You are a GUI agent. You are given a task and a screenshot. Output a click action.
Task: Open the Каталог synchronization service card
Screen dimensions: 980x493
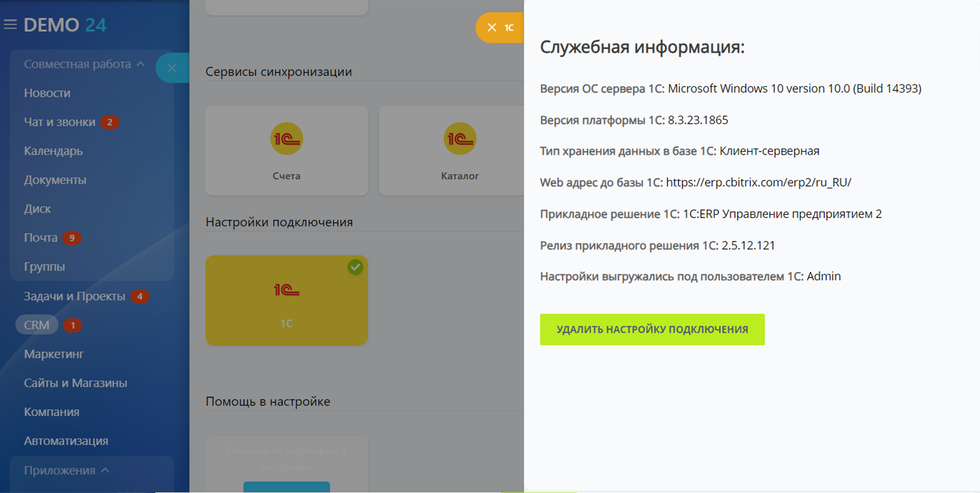coord(452,151)
